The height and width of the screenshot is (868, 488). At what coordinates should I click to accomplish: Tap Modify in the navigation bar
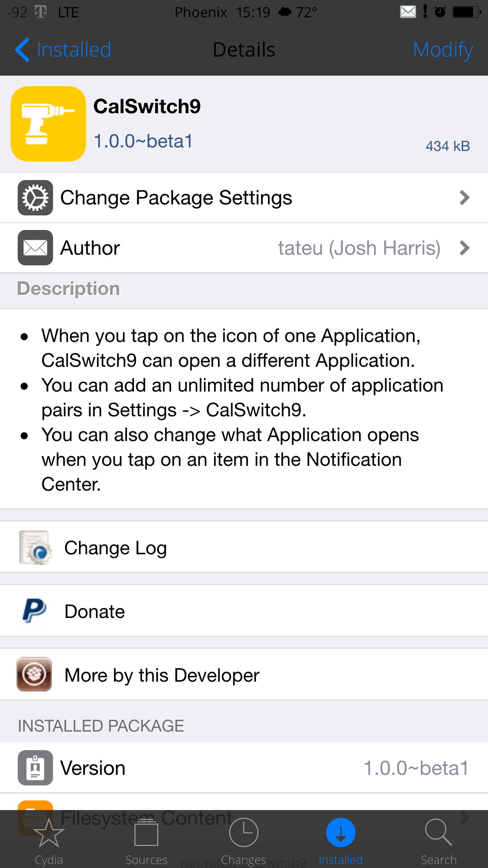(443, 50)
